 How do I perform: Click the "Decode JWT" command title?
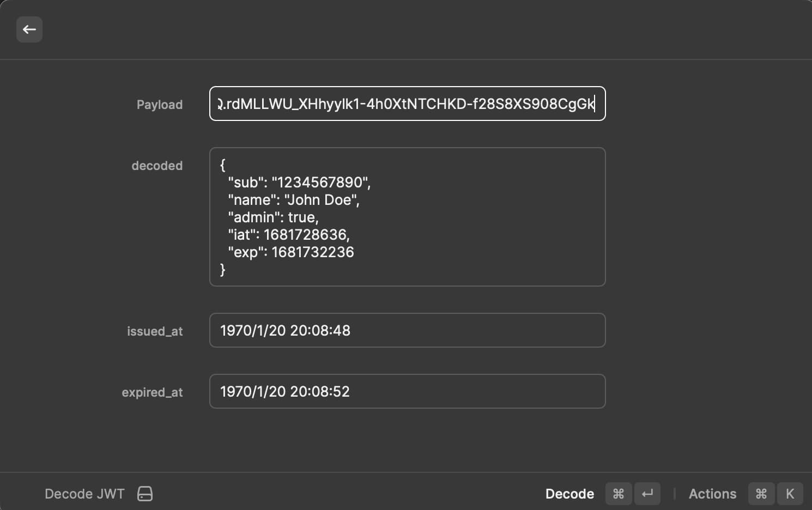pos(84,494)
